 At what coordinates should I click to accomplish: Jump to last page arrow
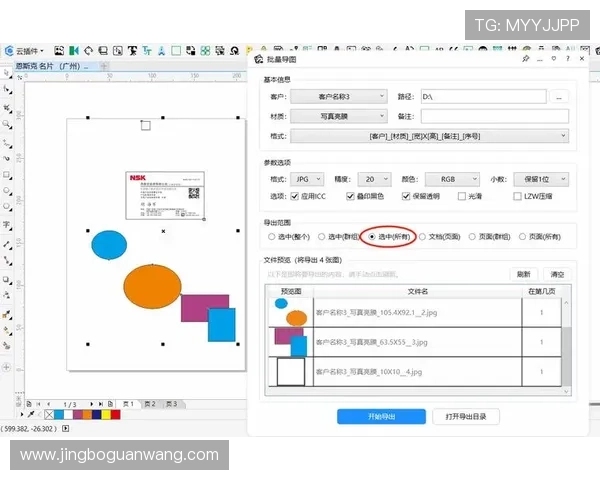[101, 404]
